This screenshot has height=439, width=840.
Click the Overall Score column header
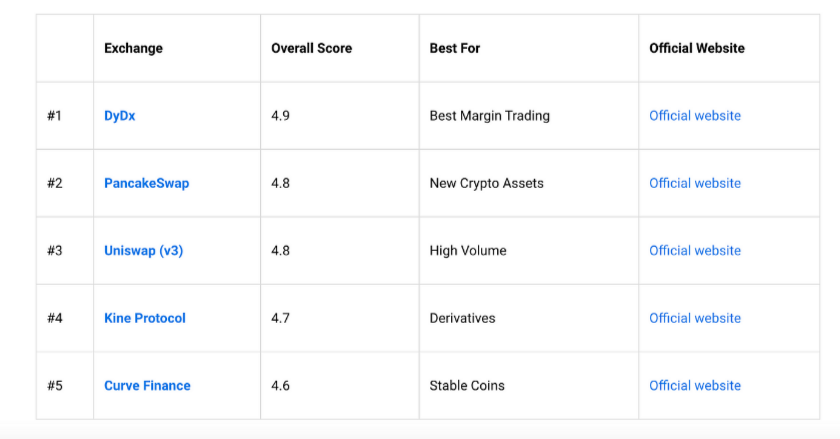coord(311,48)
